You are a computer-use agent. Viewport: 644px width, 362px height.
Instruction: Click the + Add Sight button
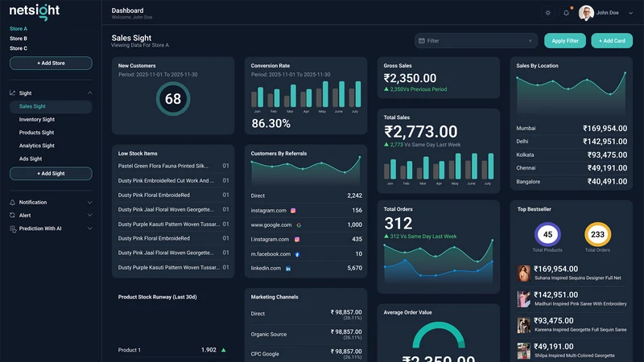click(51, 174)
